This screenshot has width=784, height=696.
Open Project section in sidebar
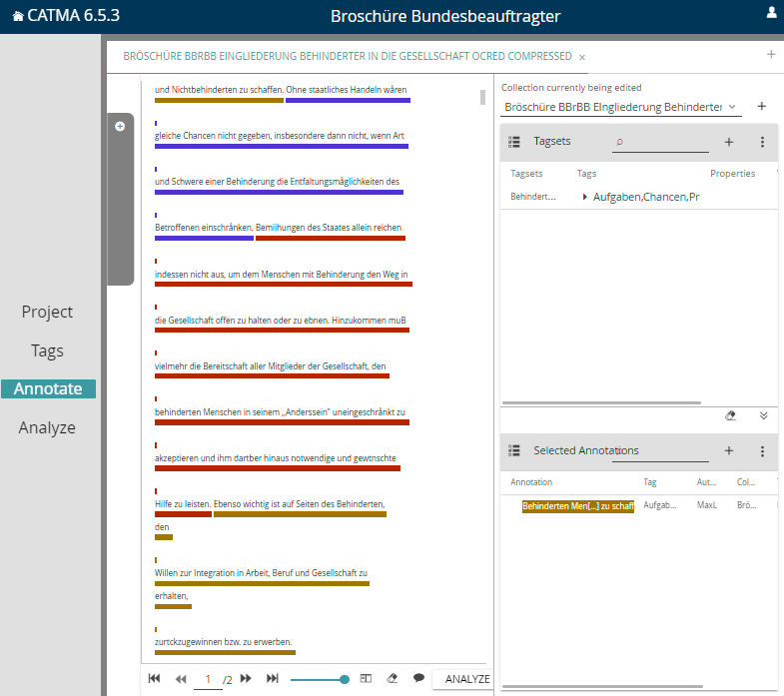pyautogui.click(x=48, y=312)
